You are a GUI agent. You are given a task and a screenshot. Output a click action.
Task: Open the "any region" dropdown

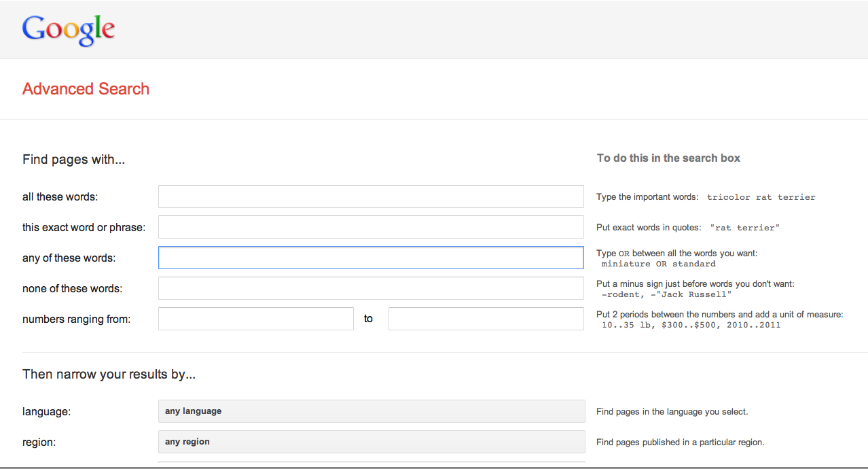pyautogui.click(x=372, y=442)
